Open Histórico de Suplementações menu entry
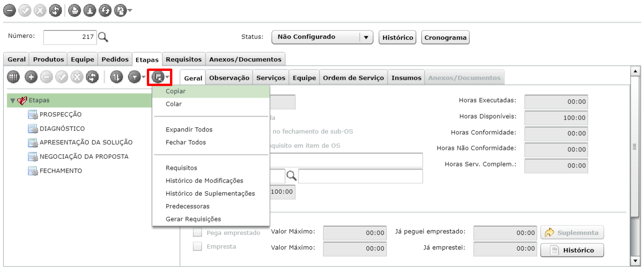 click(x=211, y=193)
